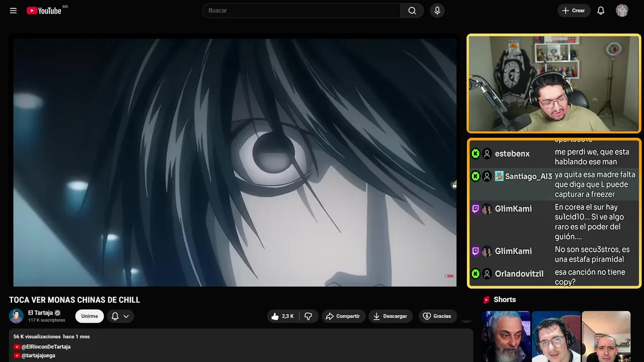Image resolution: width=644 pixels, height=362 pixels.
Task: Click Kick badge beside estebenx
Action: tap(475, 154)
